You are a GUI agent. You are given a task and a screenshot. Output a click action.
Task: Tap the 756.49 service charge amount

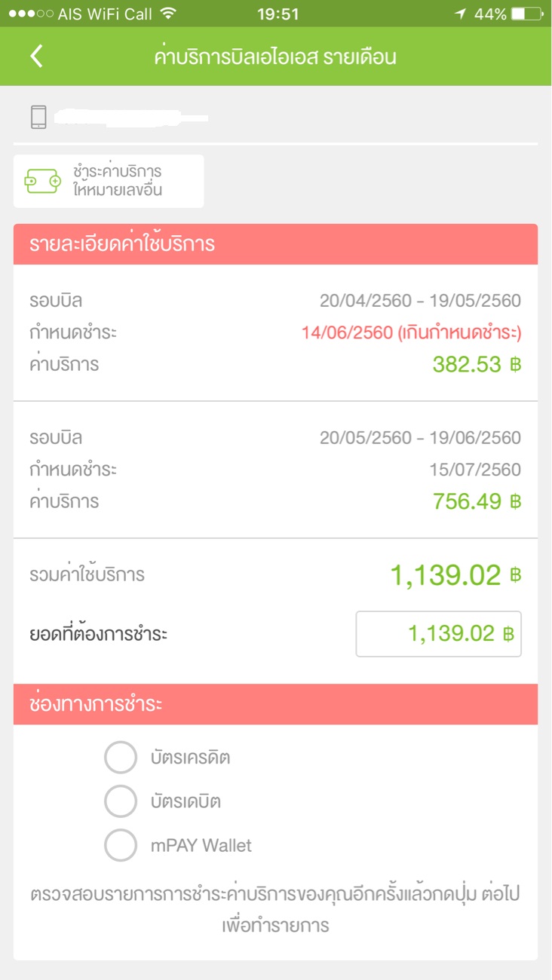(x=467, y=501)
